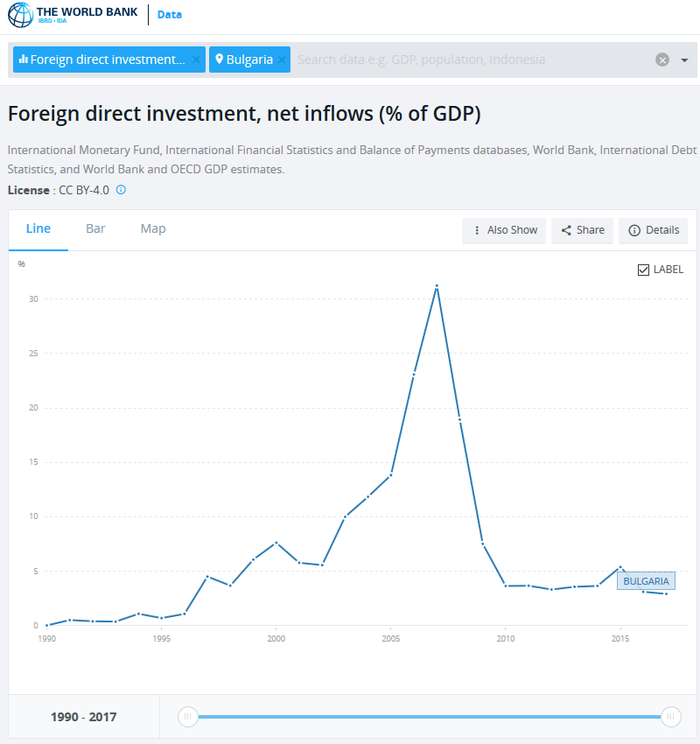Open the Also Show menu

(x=504, y=230)
